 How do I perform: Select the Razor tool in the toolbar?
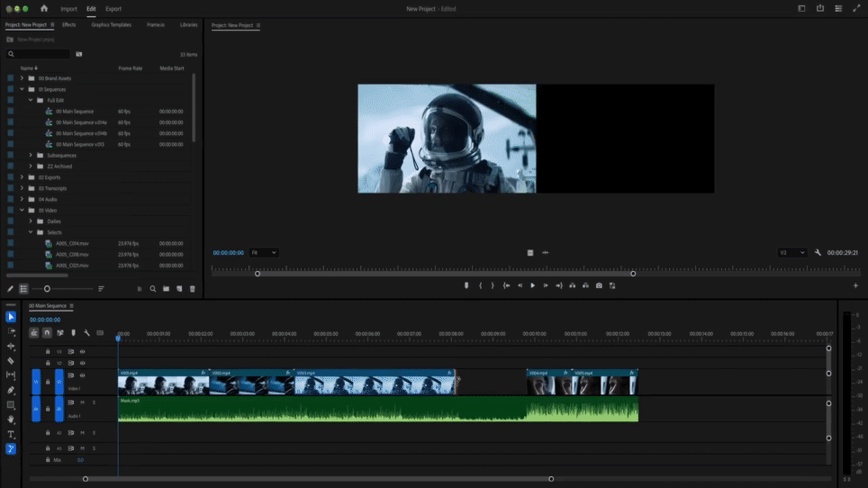click(11, 361)
